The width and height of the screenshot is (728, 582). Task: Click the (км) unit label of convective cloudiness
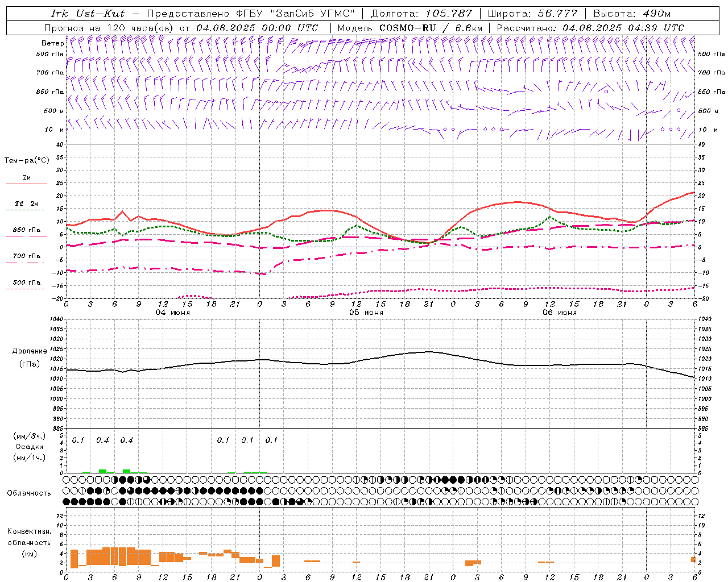click(29, 554)
